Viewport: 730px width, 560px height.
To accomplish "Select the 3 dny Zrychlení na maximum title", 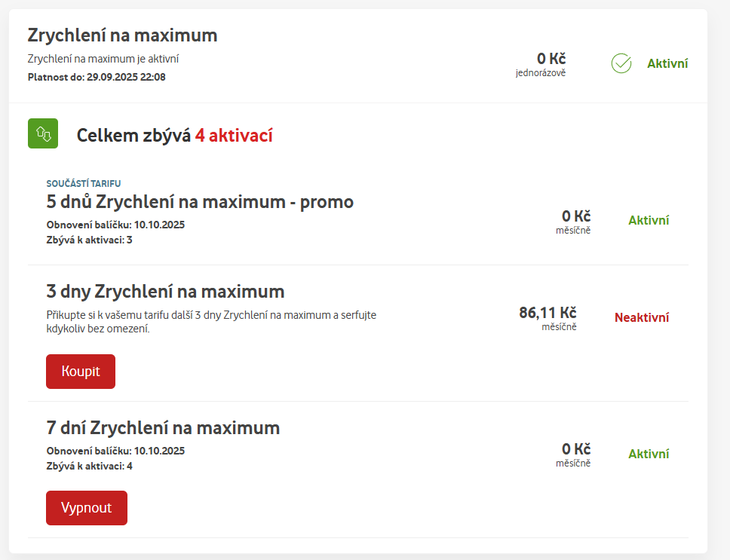I will (x=165, y=292).
